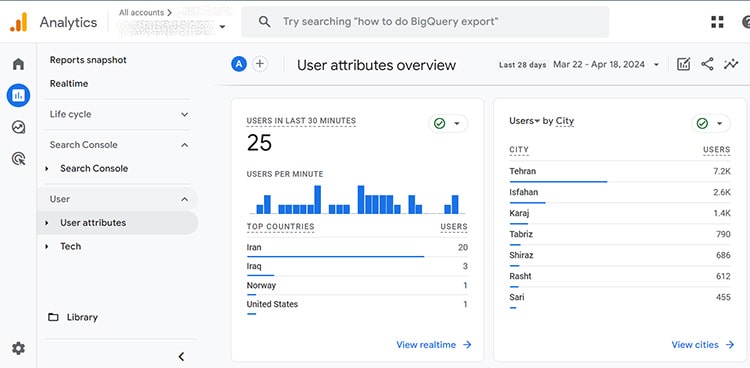Open the Admin gear icon
Viewport: 750px width, 368px height.
click(18, 348)
